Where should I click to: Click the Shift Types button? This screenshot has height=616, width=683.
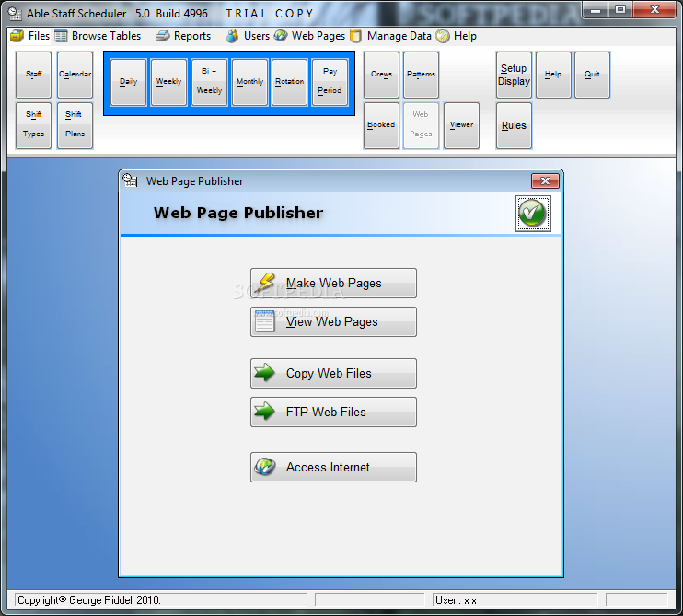pyautogui.click(x=33, y=125)
